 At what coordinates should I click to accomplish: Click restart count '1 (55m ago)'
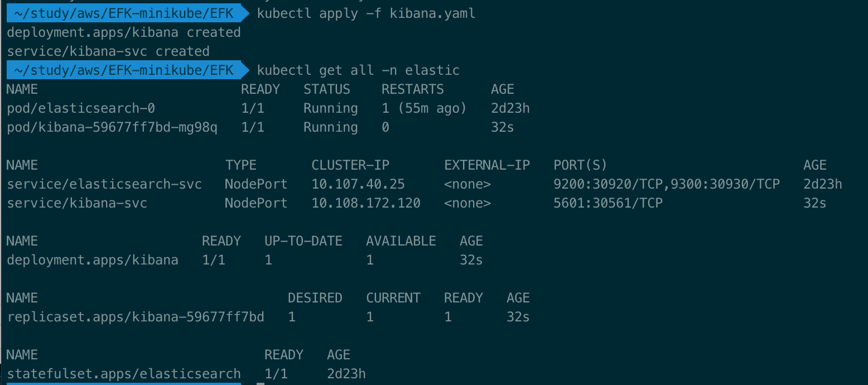click(x=424, y=108)
